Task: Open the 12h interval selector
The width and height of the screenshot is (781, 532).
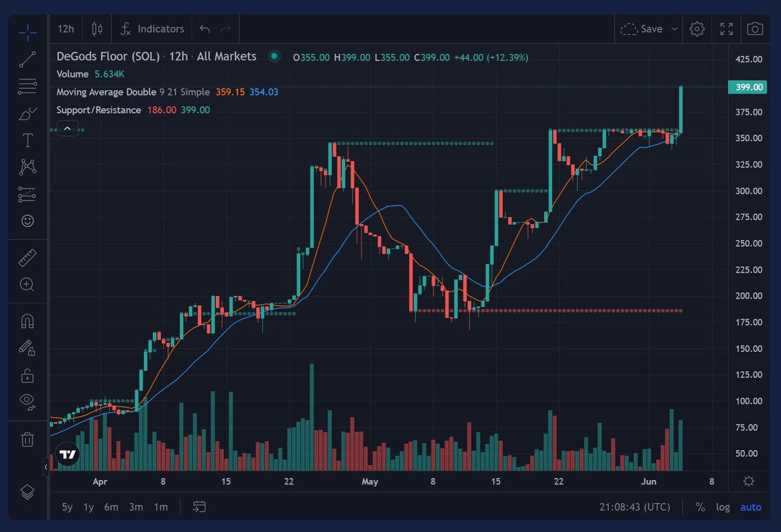Action: [66, 29]
